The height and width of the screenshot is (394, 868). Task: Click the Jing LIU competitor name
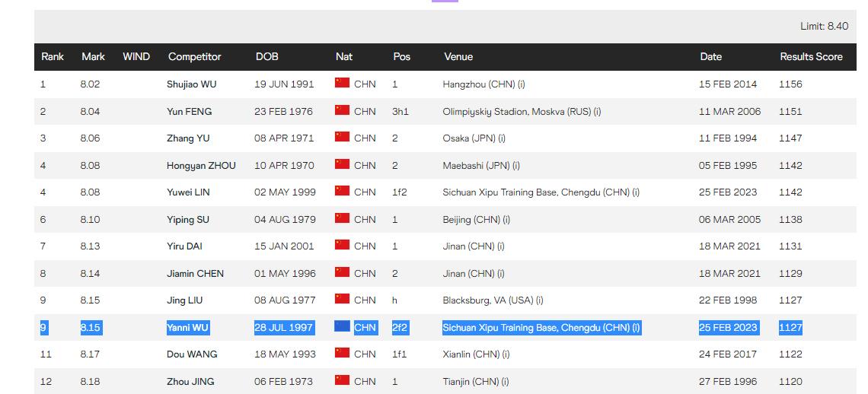click(185, 300)
